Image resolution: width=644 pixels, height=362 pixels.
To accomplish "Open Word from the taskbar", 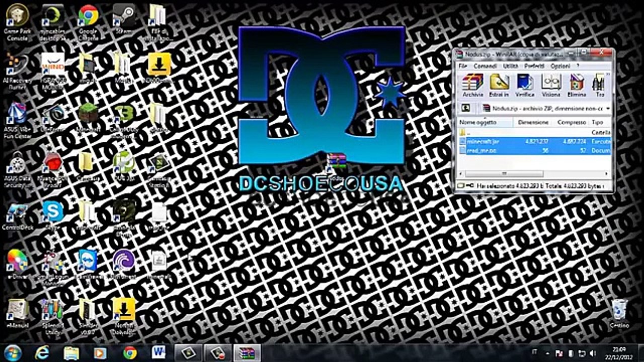I will (x=159, y=353).
